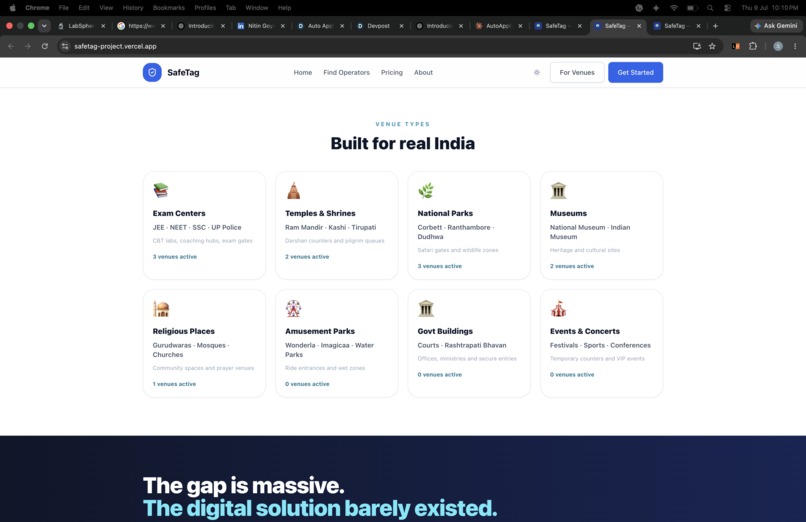Go to the Home nav link
The image size is (806, 522).
point(303,72)
